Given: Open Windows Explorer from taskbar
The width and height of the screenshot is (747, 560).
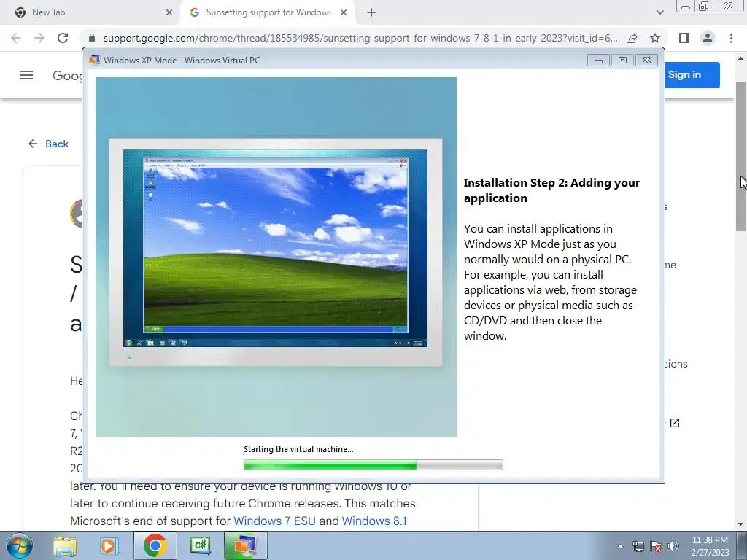Looking at the screenshot, I should tap(65, 545).
